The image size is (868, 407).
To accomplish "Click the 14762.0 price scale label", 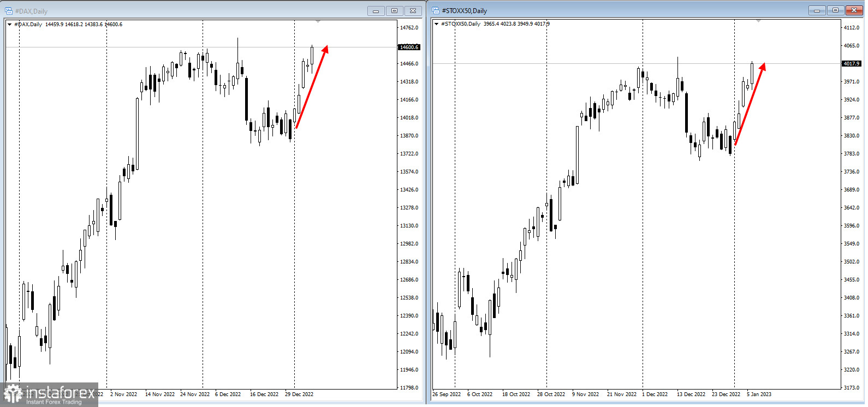I will point(409,28).
